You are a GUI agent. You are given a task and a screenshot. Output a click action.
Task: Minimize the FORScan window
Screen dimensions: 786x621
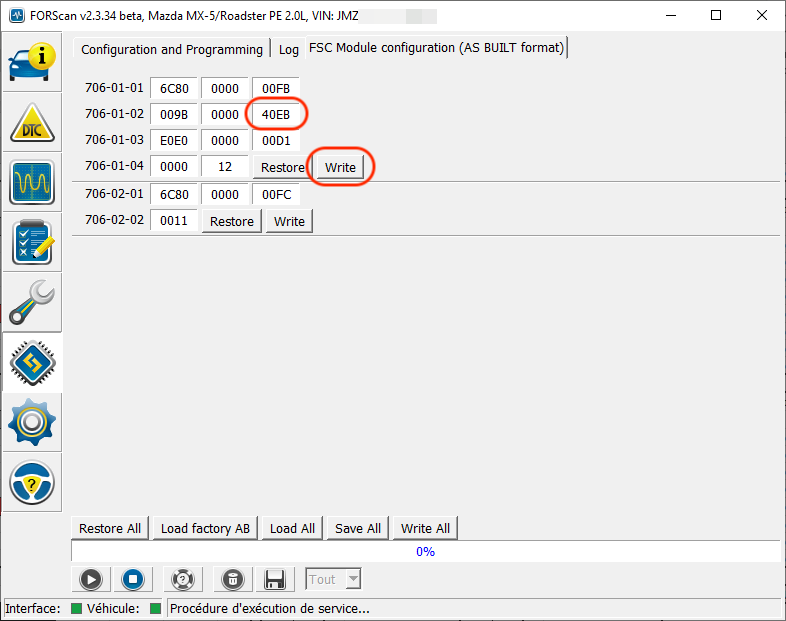(x=671, y=16)
